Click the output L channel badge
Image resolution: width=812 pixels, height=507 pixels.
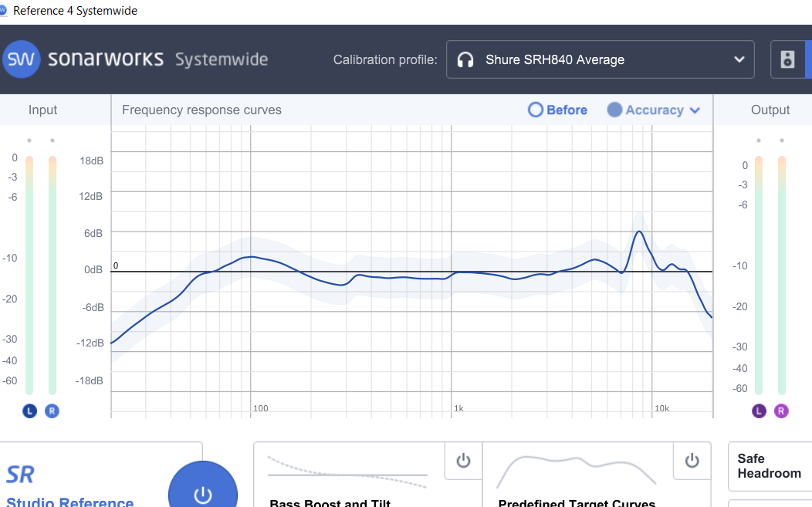[x=760, y=411]
